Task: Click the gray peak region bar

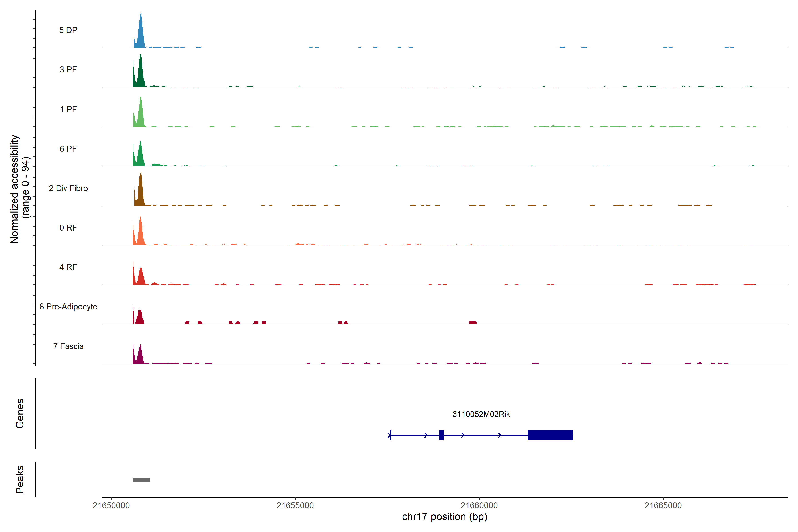Action: coord(141,480)
